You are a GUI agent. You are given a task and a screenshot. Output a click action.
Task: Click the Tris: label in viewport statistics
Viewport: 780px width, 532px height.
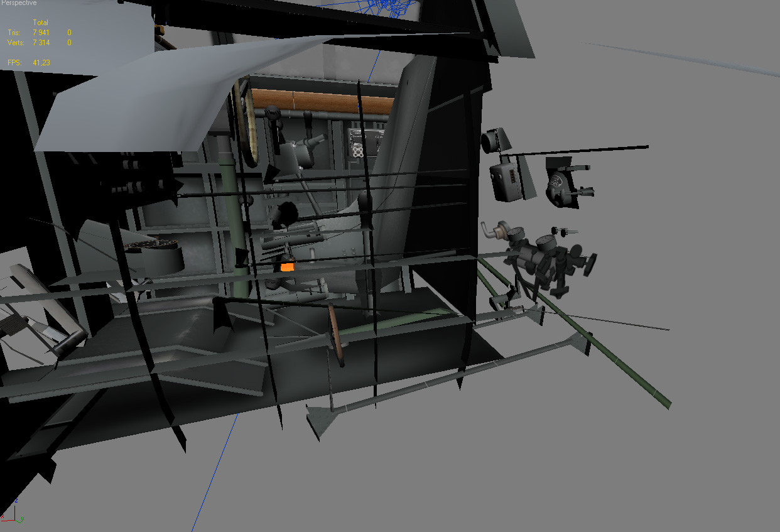pos(14,33)
